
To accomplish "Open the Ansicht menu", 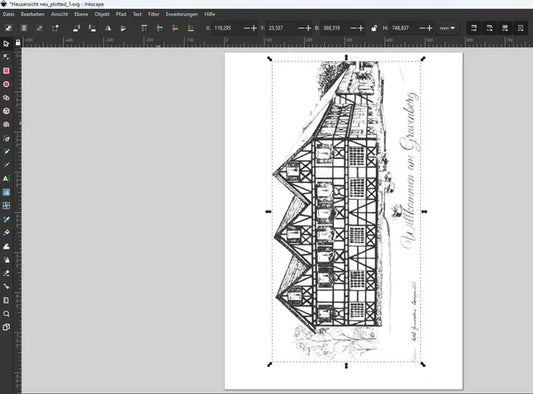I will point(59,14).
